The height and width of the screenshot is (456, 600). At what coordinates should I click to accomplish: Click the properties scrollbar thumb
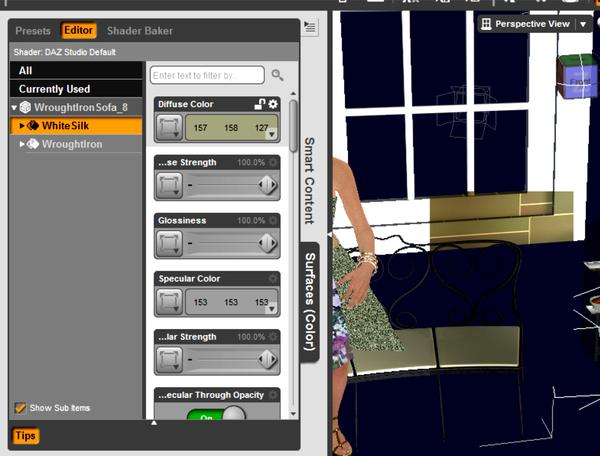293,126
